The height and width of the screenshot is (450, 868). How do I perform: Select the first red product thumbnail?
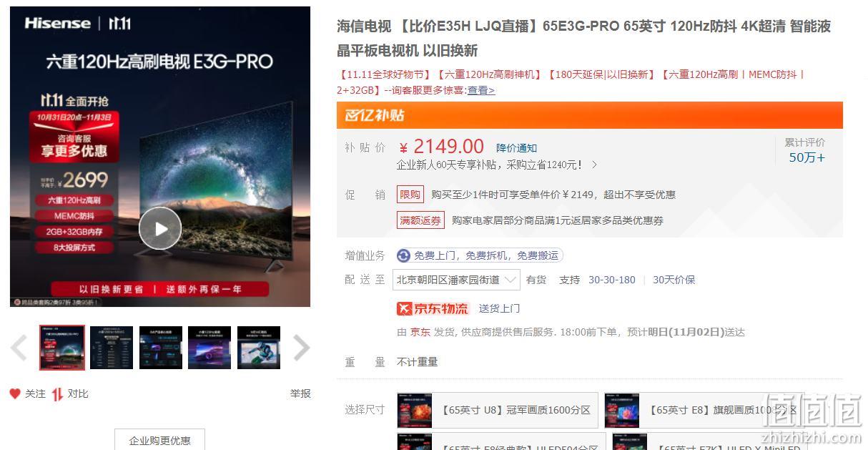point(62,348)
